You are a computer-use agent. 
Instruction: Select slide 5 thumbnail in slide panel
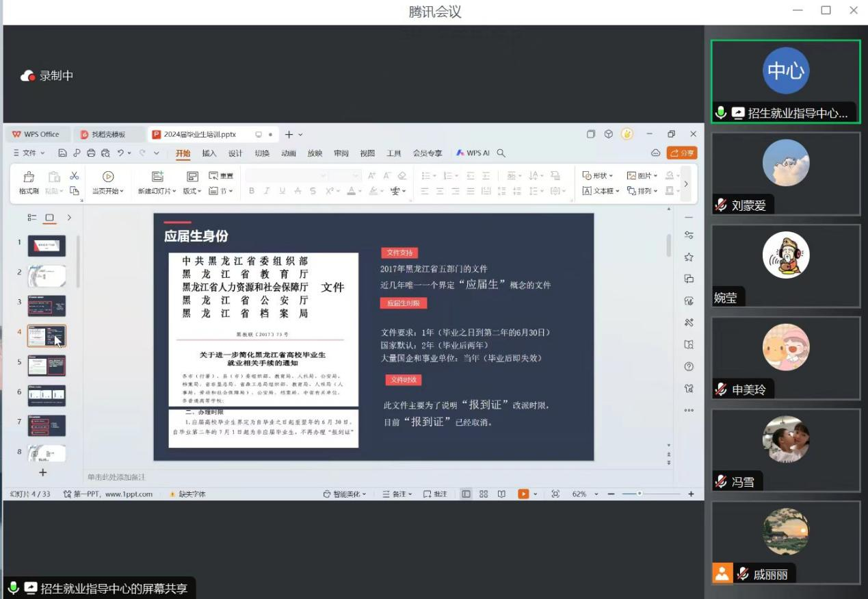click(47, 366)
